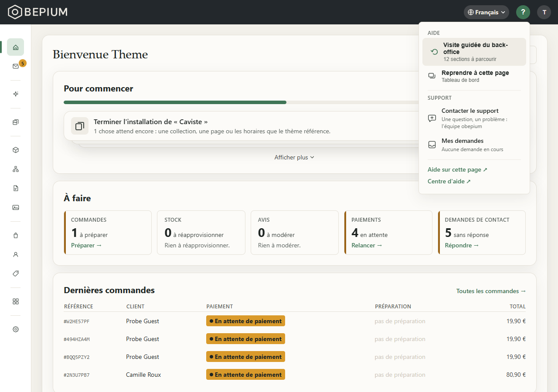Screen dimensions: 558x392
Task: Click the 80,90 € order total
Action: 516,375
